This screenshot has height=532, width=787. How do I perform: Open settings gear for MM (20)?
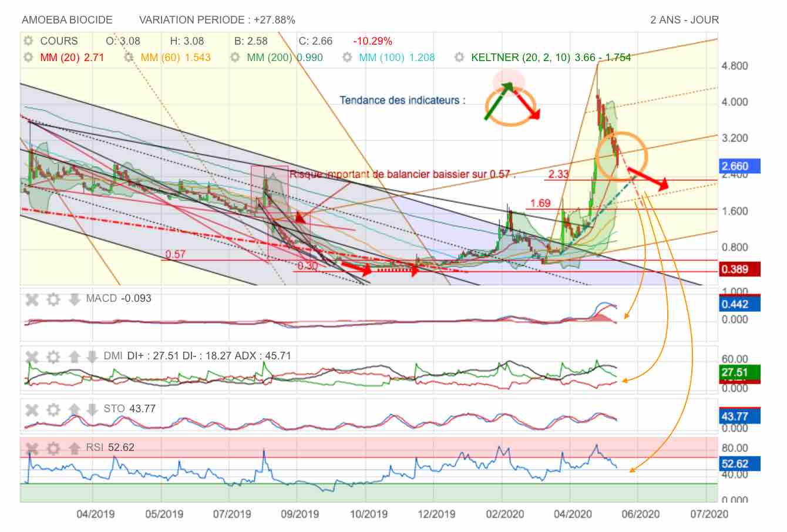tap(28, 58)
